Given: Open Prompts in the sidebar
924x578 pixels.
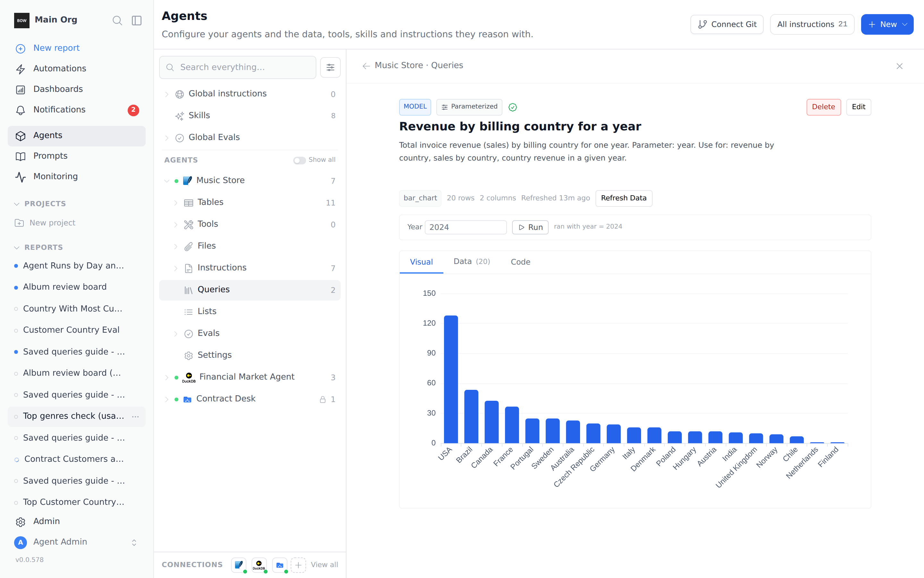Looking at the screenshot, I should [x=76, y=156].
